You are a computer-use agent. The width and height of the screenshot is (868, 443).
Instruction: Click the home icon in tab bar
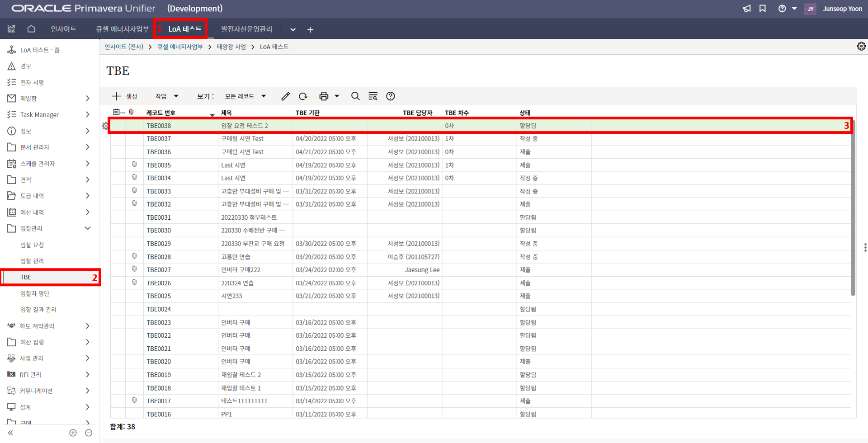(31, 29)
